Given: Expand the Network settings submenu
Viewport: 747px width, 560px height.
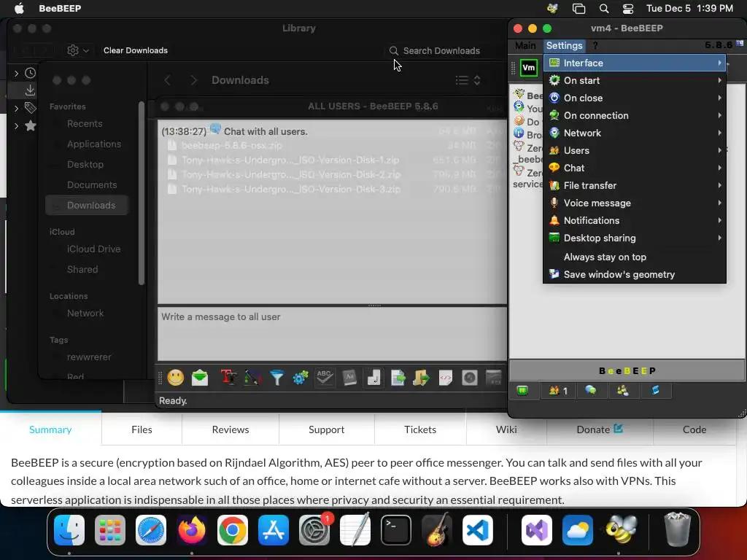Looking at the screenshot, I should (635, 133).
